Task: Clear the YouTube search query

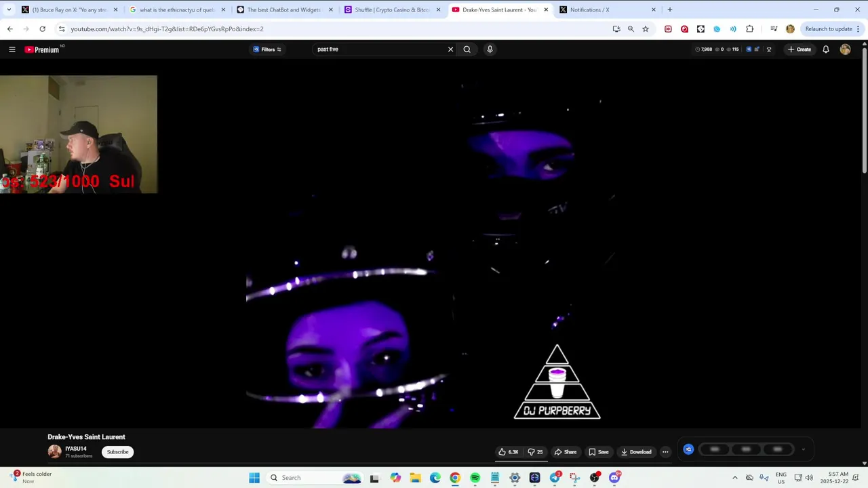Action: 450,49
